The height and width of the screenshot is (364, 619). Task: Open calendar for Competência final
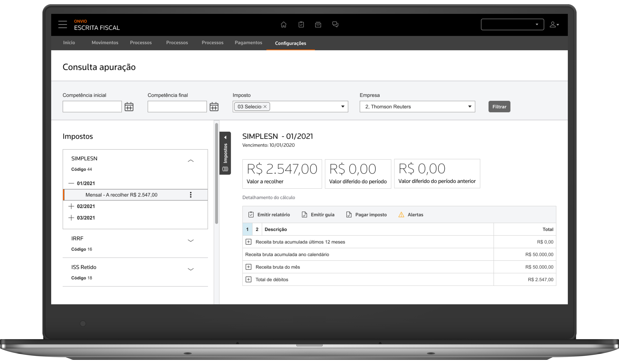(x=214, y=107)
